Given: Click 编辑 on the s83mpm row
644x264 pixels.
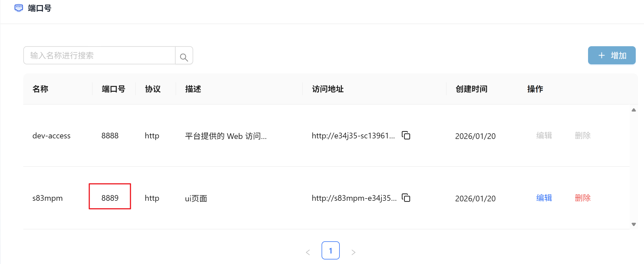Looking at the screenshot, I should click(x=544, y=198).
